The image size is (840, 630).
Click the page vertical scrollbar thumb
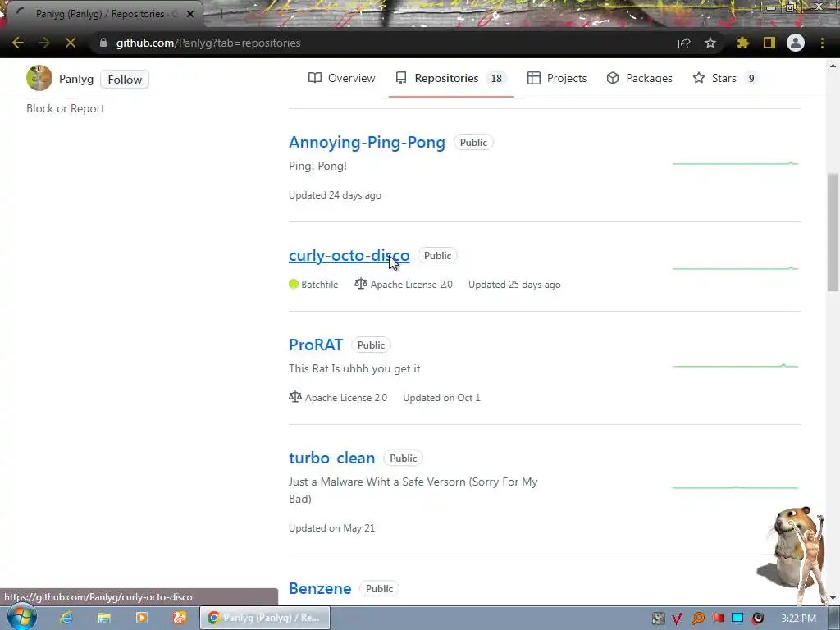coord(833,232)
